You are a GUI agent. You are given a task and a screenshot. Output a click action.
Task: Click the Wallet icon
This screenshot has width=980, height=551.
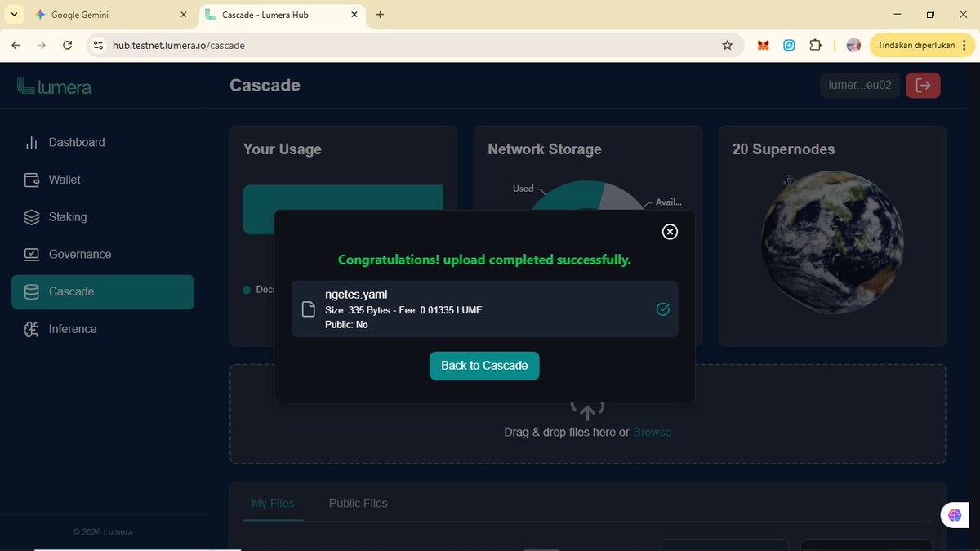32,180
